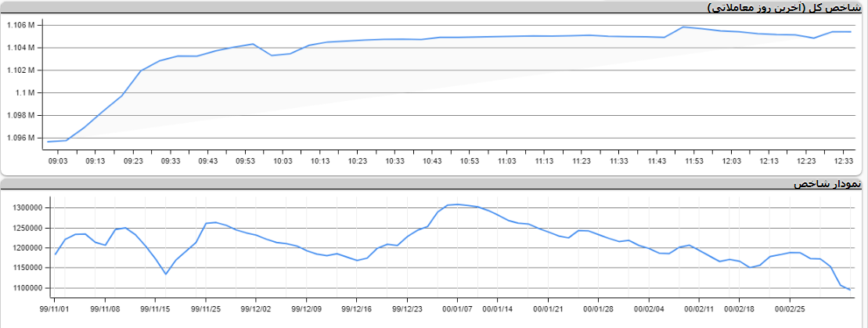This screenshot has height=328, width=868.
Task: Select the 1.096 M y-axis label
Action: pyautogui.click(x=20, y=138)
